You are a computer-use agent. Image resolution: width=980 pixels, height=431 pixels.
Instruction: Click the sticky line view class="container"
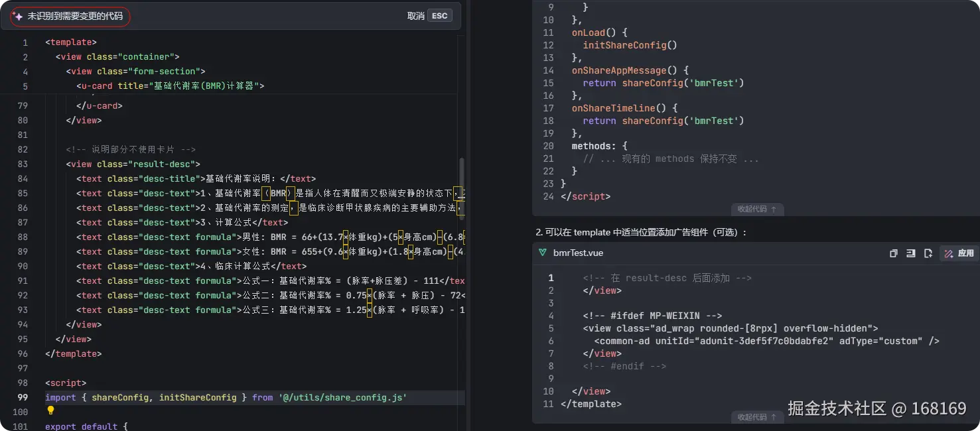pyautogui.click(x=117, y=57)
